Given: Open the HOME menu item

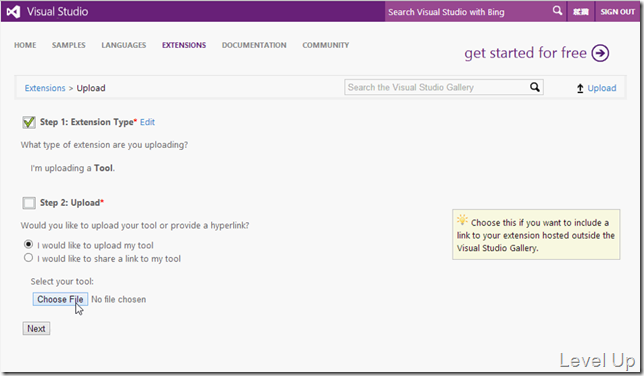Looking at the screenshot, I should point(25,45).
